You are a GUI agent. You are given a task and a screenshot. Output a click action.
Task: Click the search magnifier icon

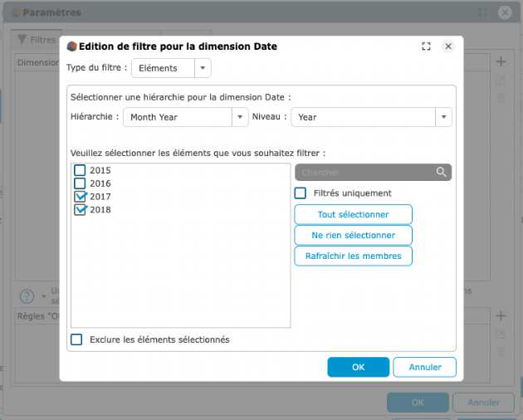[x=442, y=173]
